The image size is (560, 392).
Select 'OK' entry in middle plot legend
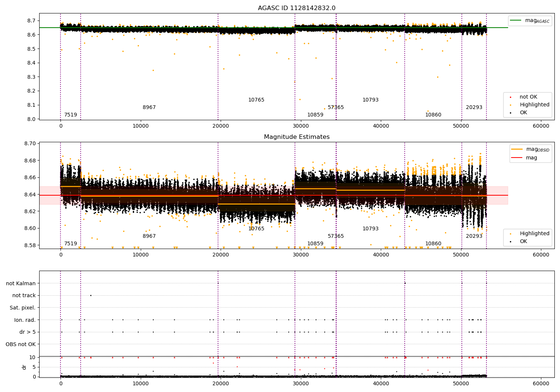[x=520, y=242]
